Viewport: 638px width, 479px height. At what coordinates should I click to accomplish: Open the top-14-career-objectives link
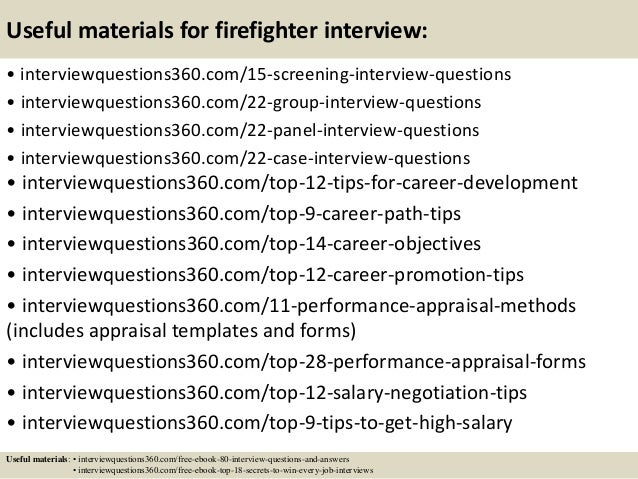click(x=251, y=244)
